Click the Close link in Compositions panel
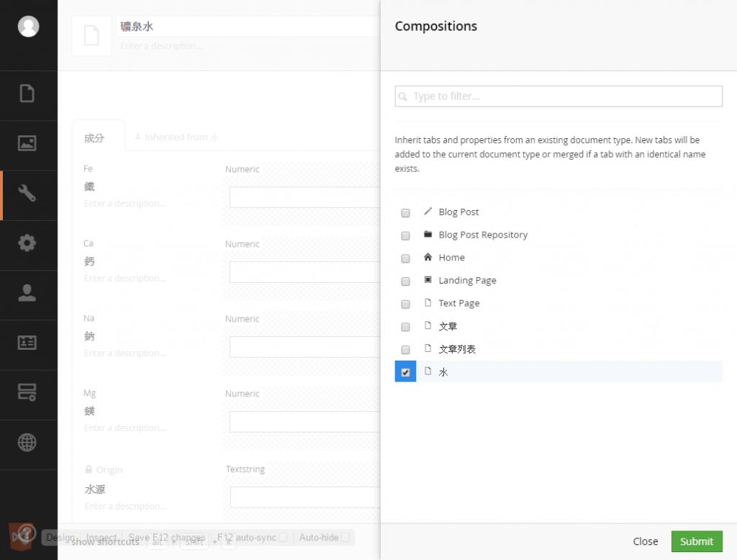Screen dimensions: 737x560 pyautogui.click(x=645, y=541)
